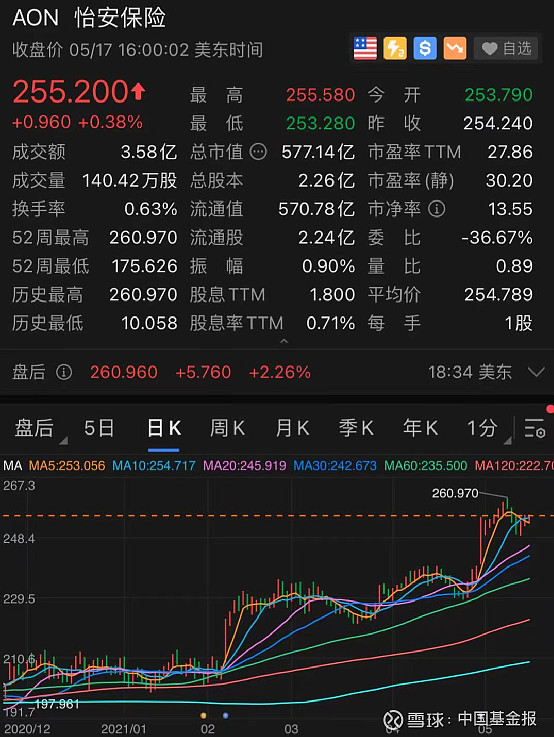
Task: Switch to the 5日 chart tab
Action: pyautogui.click(x=99, y=429)
